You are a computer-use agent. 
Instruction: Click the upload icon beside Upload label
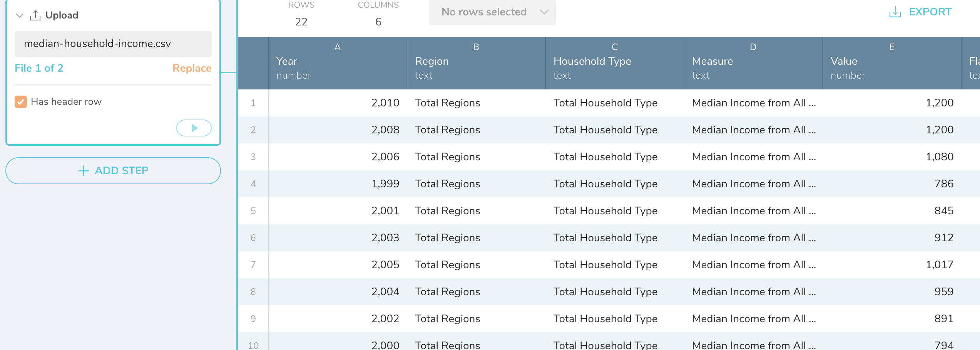point(35,15)
